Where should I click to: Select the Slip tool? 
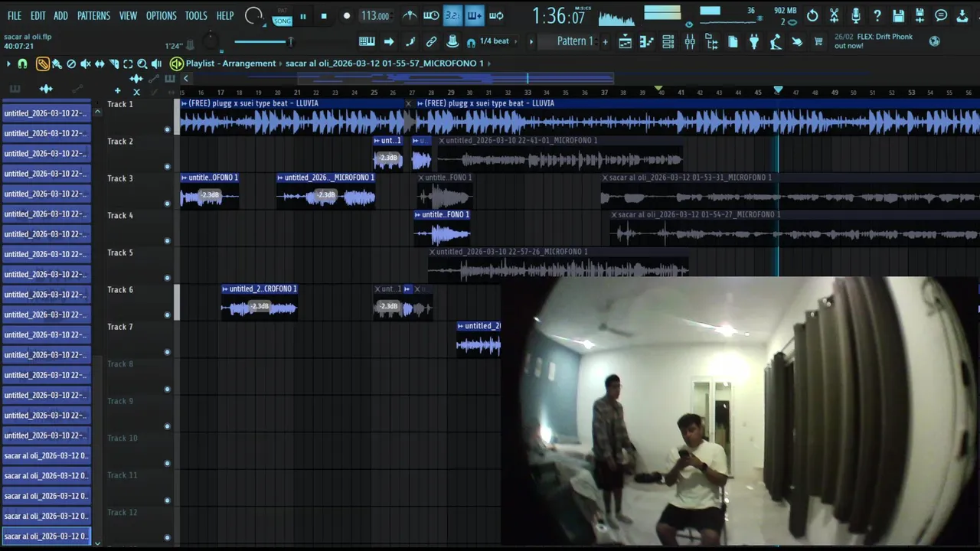click(100, 64)
